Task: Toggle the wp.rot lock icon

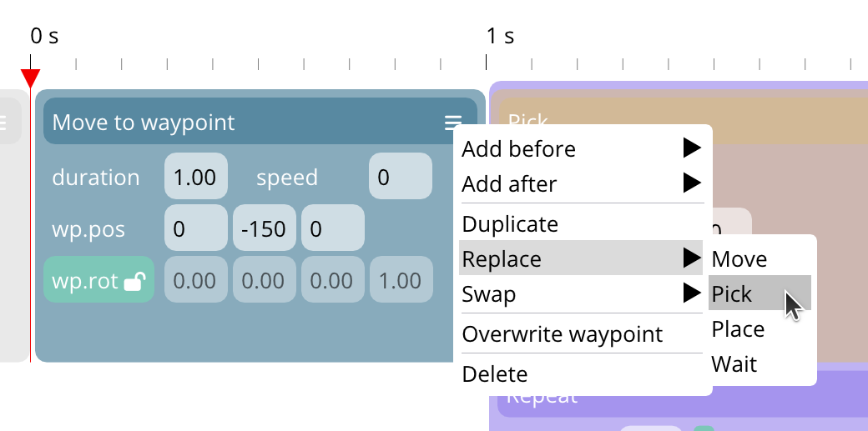Action: click(x=134, y=282)
